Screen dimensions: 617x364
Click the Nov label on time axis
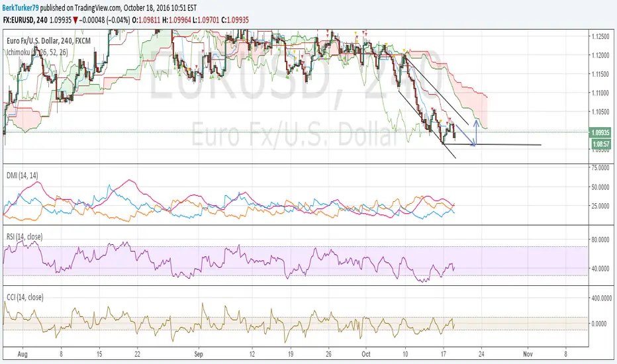(x=528, y=354)
